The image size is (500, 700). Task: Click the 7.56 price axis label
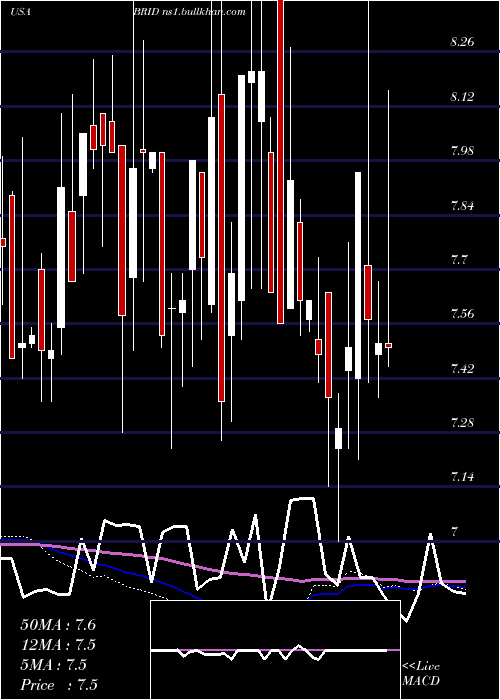point(462,314)
